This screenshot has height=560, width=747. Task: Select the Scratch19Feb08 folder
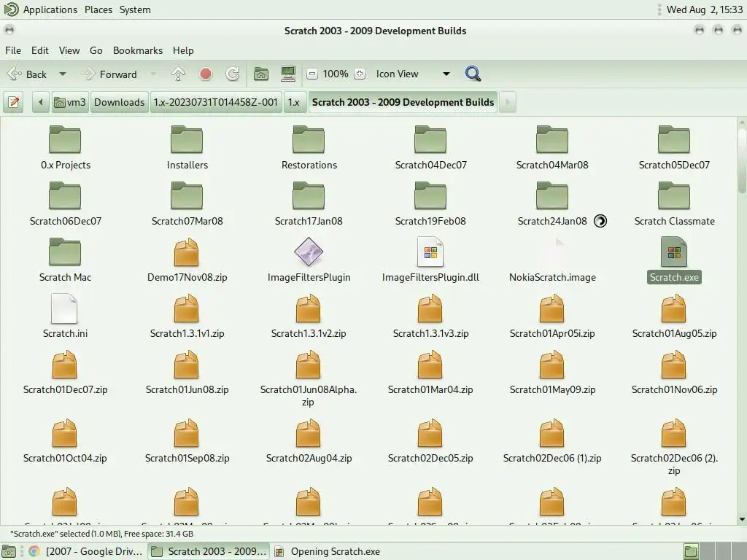point(430,204)
